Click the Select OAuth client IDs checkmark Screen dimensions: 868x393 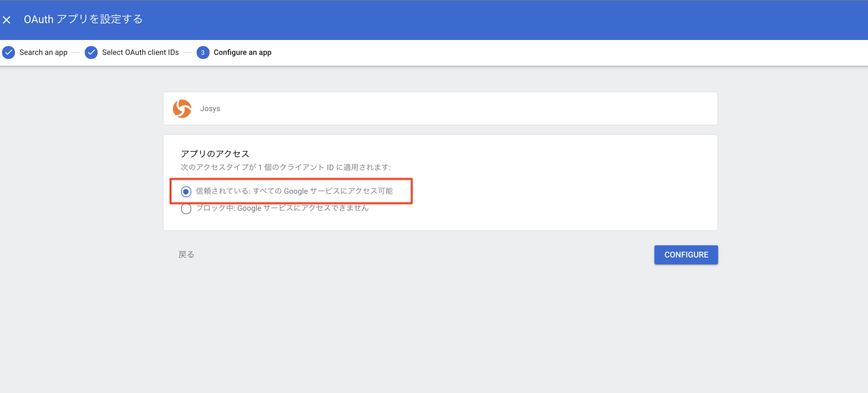tap(91, 53)
